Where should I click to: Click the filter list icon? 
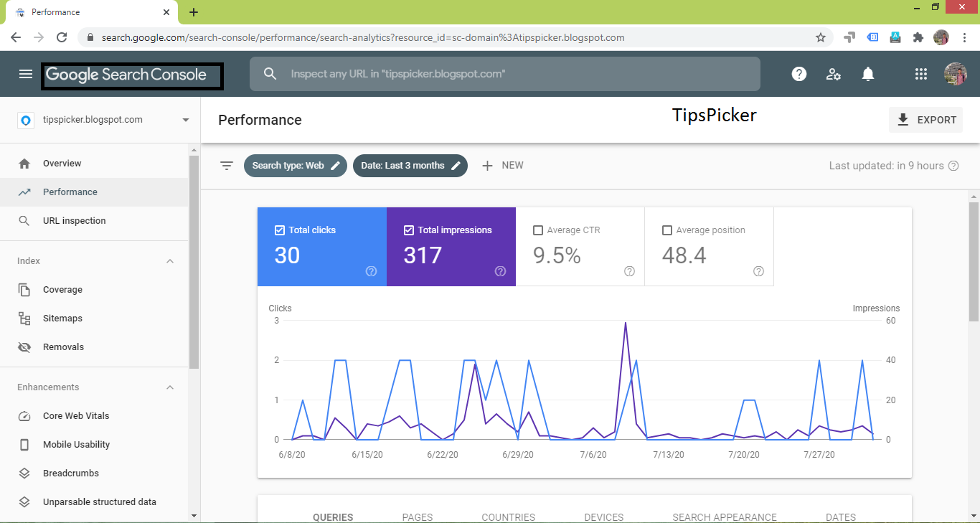pos(227,166)
